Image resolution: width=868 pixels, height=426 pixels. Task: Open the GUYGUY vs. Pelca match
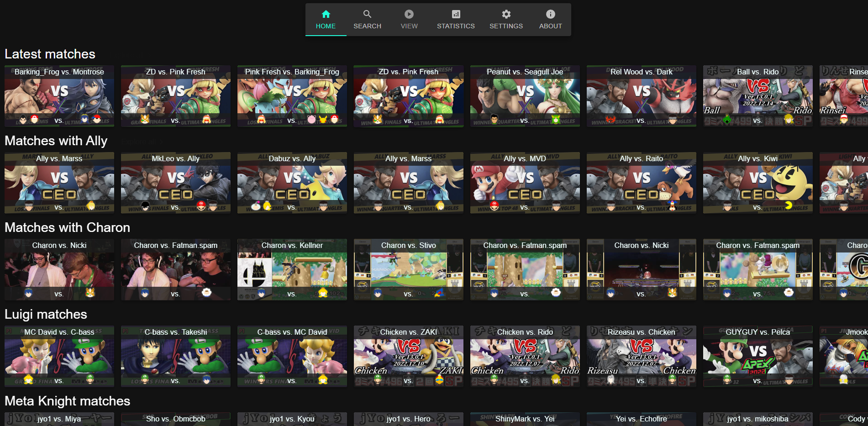758,356
